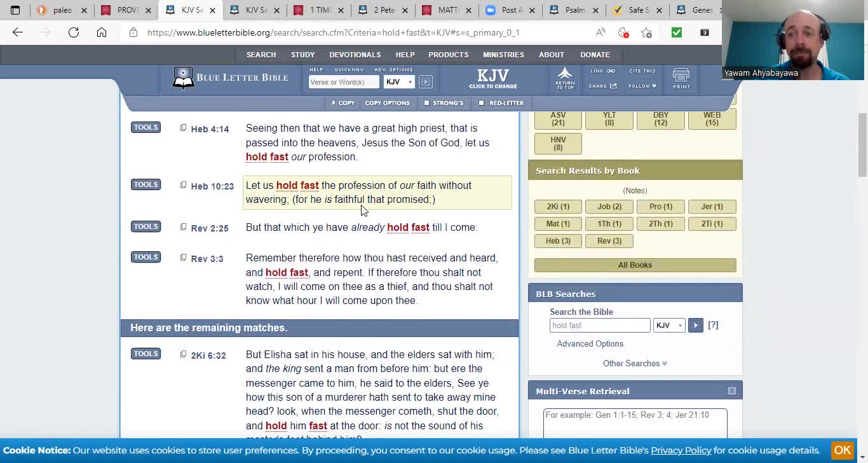Click the Copy verses button in toolbar
This screenshot has height=463, width=868.
pyautogui.click(x=342, y=102)
